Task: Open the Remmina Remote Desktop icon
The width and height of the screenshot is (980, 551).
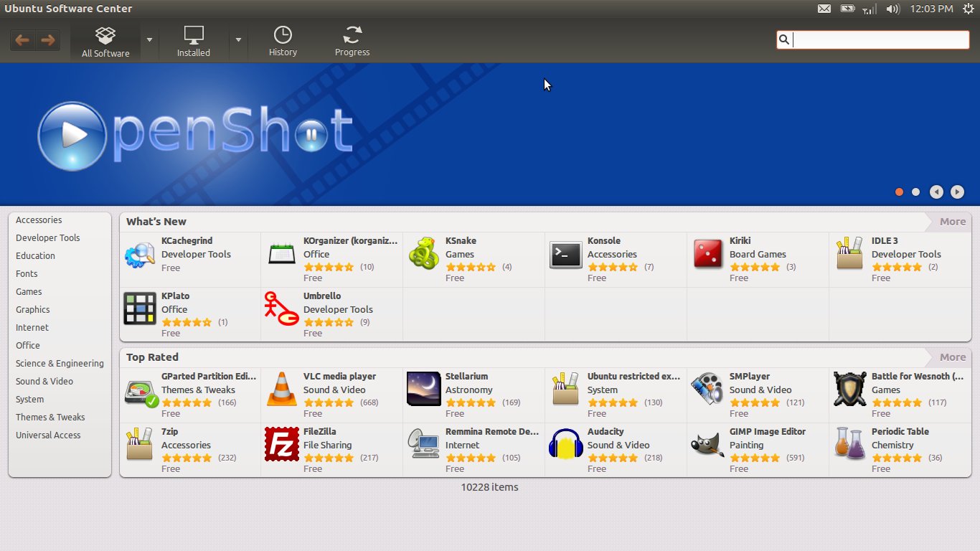Action: (423, 445)
